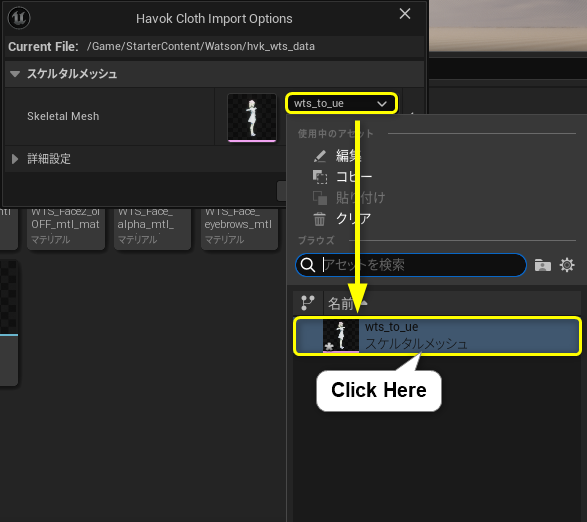
Task: Focus the アセットを検索 search field
Action: [411, 265]
